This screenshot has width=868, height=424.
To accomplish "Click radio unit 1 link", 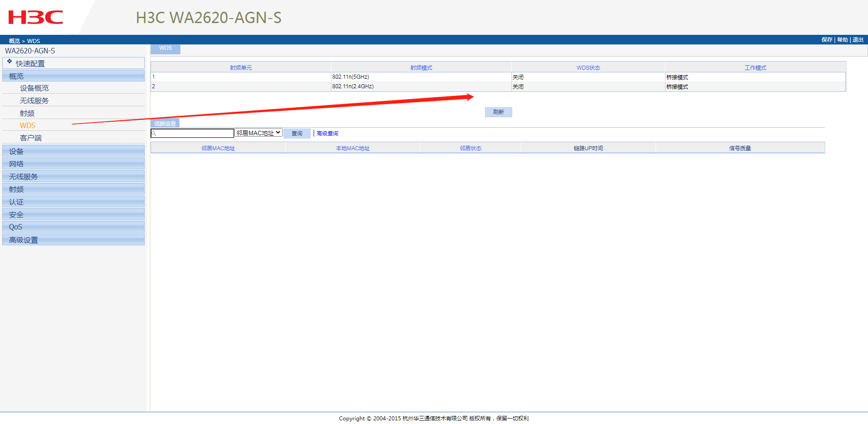I will 153,77.
